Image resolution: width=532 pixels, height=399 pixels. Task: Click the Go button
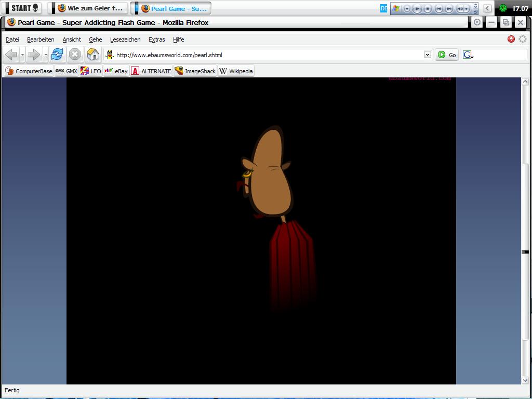coord(447,55)
